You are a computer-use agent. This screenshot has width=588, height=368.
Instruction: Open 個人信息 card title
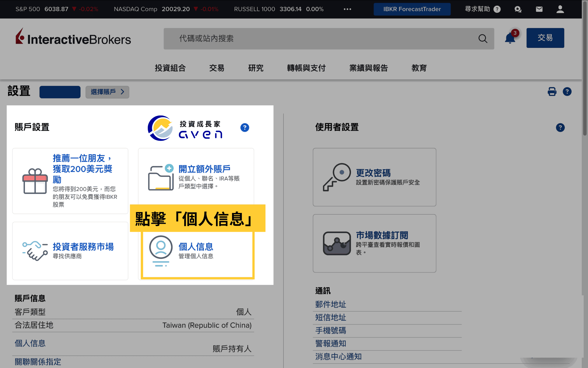click(x=196, y=247)
